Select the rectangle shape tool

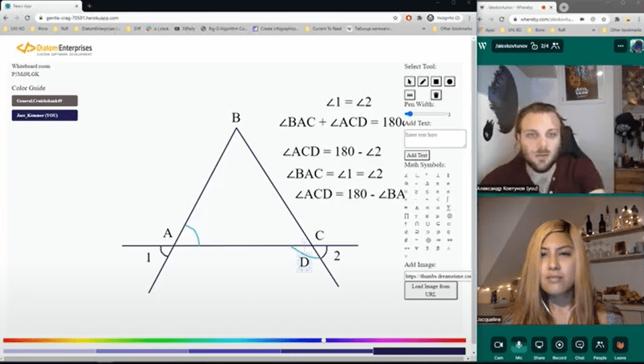click(x=436, y=81)
